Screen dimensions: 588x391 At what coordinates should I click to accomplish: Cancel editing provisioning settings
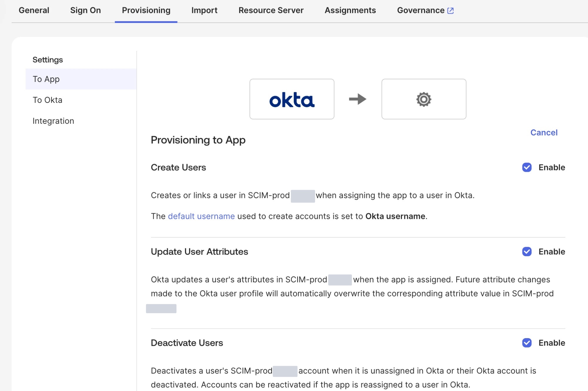[544, 132]
